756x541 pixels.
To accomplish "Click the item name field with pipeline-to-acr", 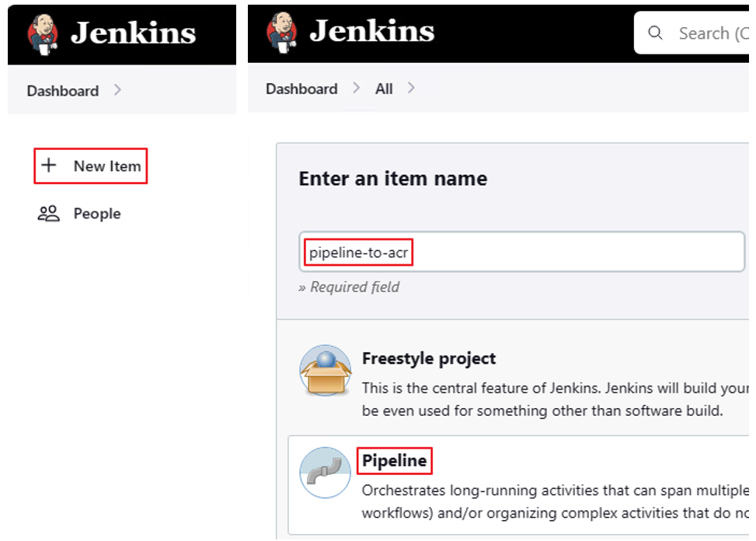I will (x=521, y=252).
